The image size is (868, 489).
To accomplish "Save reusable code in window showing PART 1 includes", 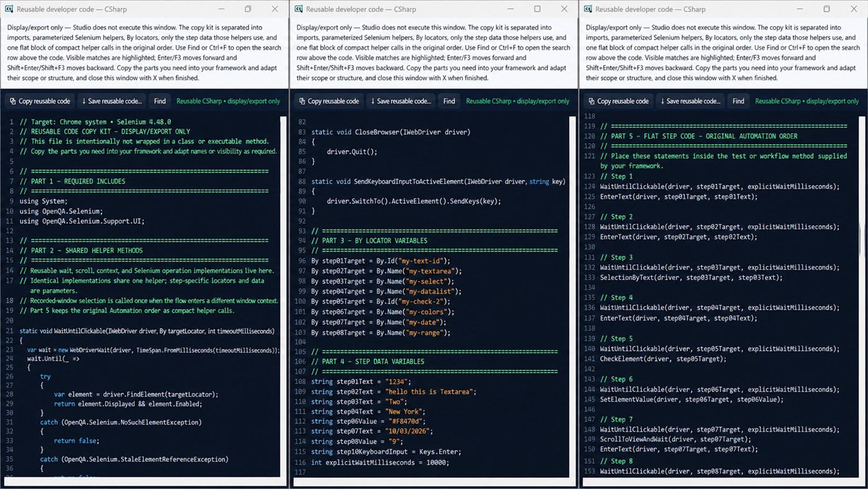I will (112, 101).
